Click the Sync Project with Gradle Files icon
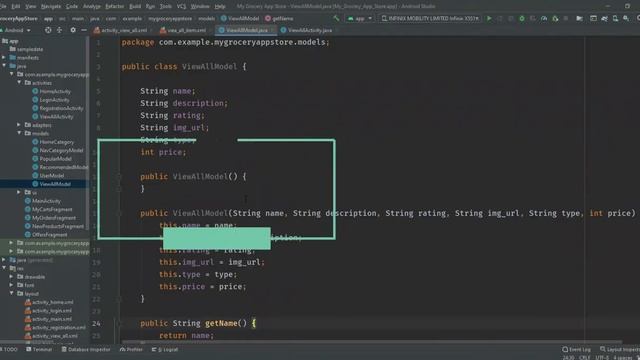640x360 pixels. pos(604,18)
